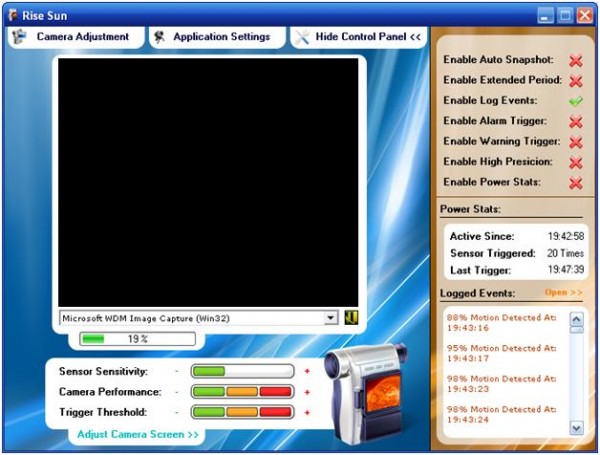Click scroll down arrow in Logged Events

tap(577, 427)
